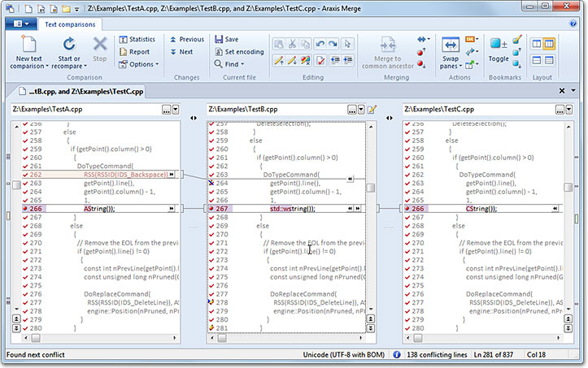Open the quick access toolbar customize dropdown

pyautogui.click(x=76, y=9)
